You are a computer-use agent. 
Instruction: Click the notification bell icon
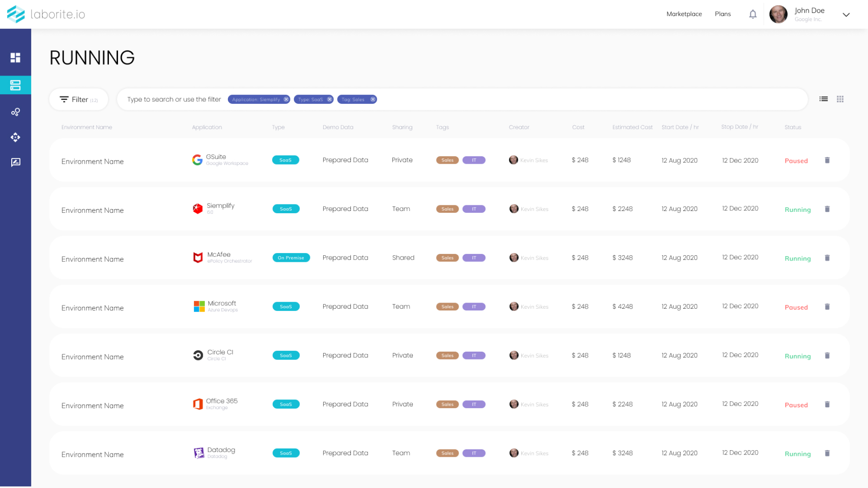coord(753,14)
